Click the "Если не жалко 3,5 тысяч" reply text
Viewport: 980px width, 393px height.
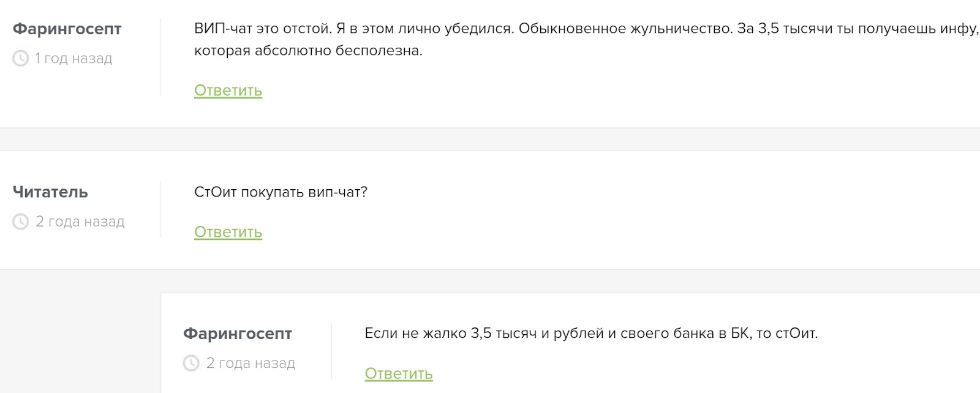click(x=591, y=334)
